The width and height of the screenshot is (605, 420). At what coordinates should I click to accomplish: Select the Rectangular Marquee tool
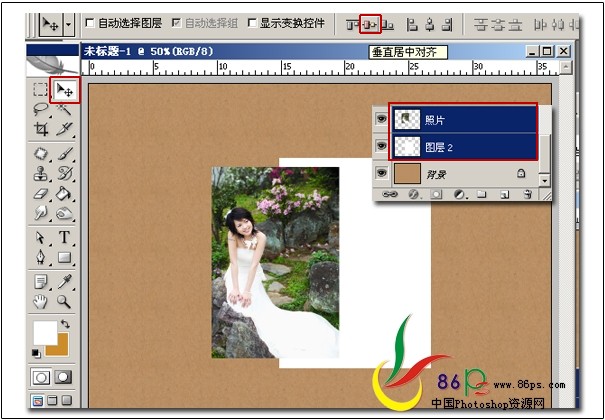(x=40, y=90)
